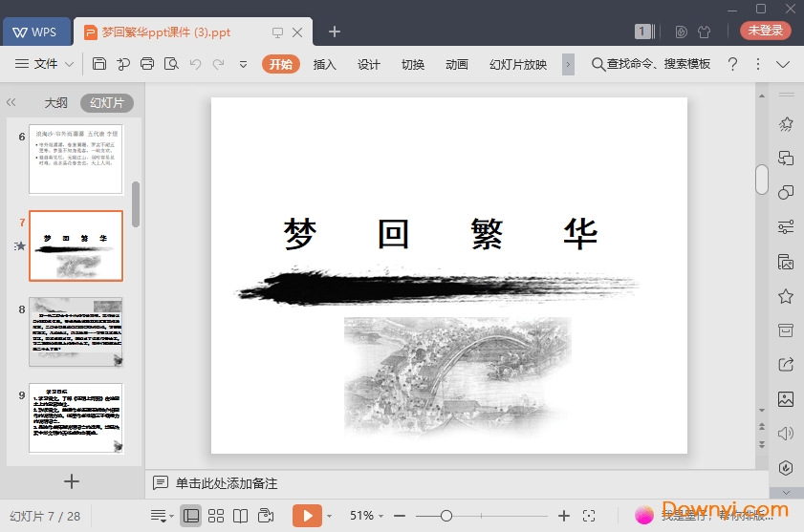The height and width of the screenshot is (532, 804).
Task: Open the 设计 tab
Action: pyautogui.click(x=369, y=64)
